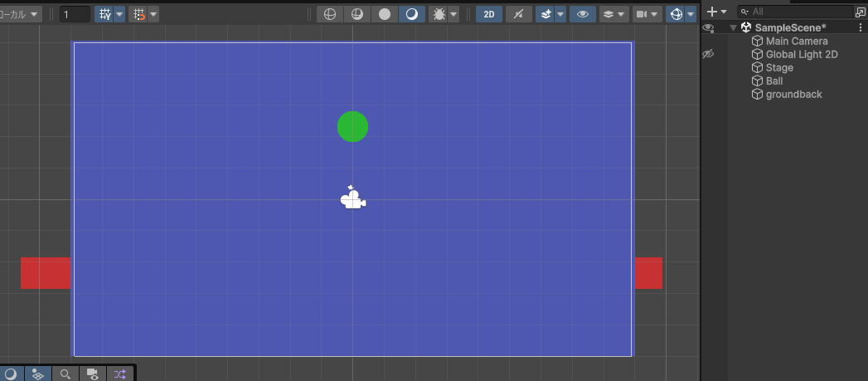This screenshot has height=381, width=868.
Task: Click the grid size field showing 1
Action: coord(75,14)
